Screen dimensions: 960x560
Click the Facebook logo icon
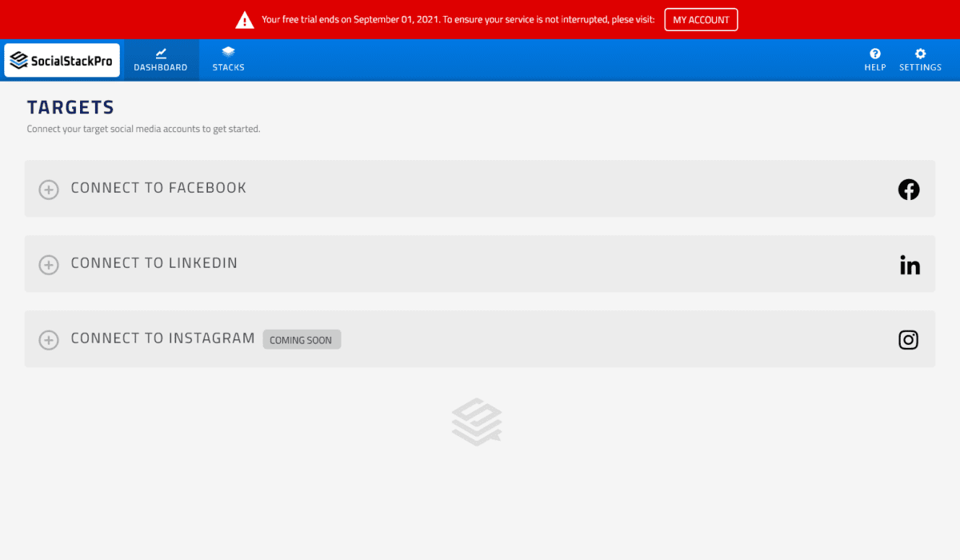[909, 190]
